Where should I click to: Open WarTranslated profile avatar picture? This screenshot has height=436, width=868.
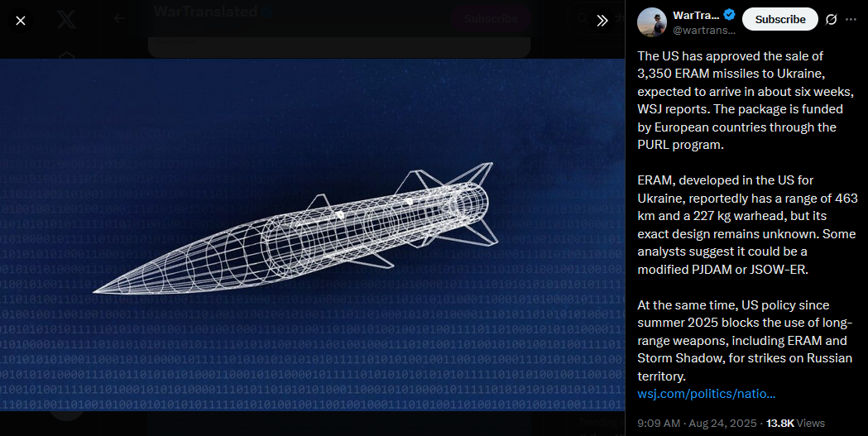(651, 22)
